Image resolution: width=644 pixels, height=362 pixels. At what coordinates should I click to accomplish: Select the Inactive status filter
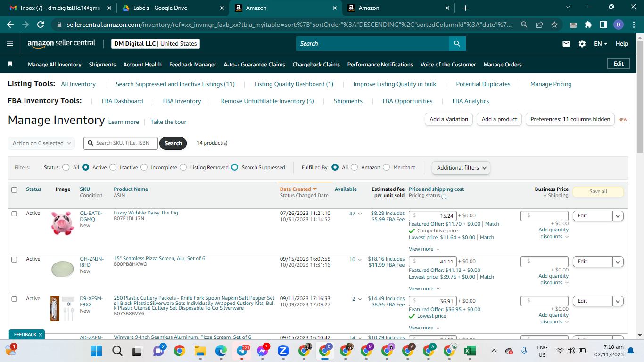tap(113, 167)
